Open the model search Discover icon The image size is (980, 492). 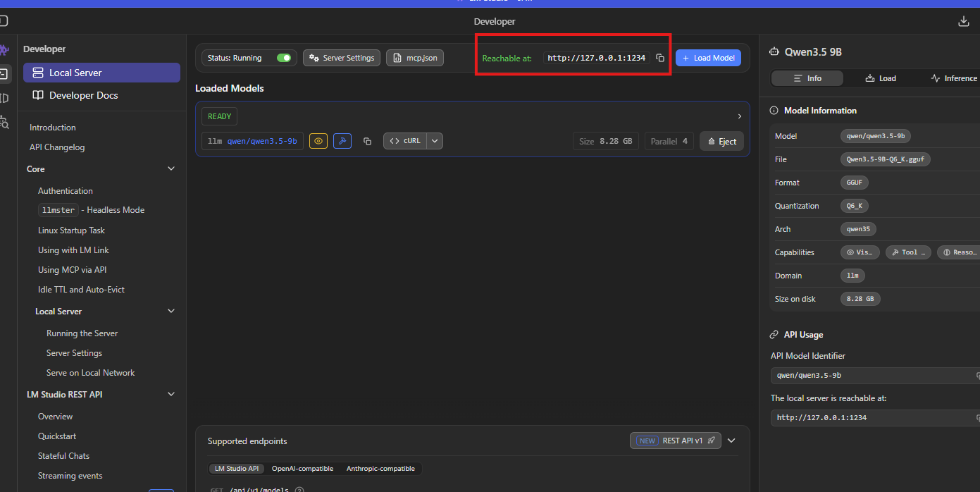4,122
